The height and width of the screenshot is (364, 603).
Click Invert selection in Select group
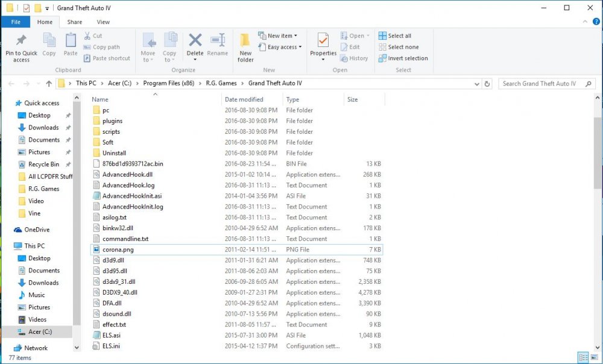403,58
